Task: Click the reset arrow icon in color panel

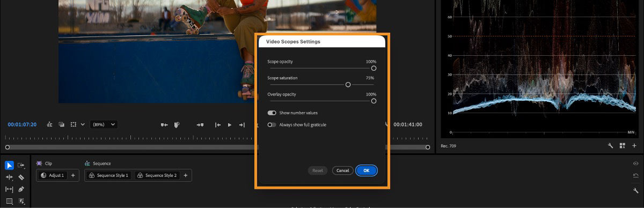Action: coord(635,176)
